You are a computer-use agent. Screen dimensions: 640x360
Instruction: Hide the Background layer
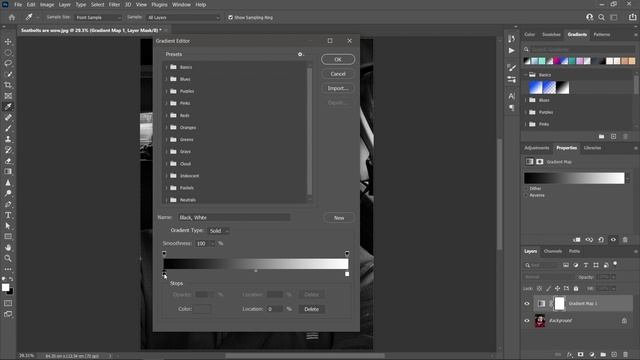tap(527, 321)
